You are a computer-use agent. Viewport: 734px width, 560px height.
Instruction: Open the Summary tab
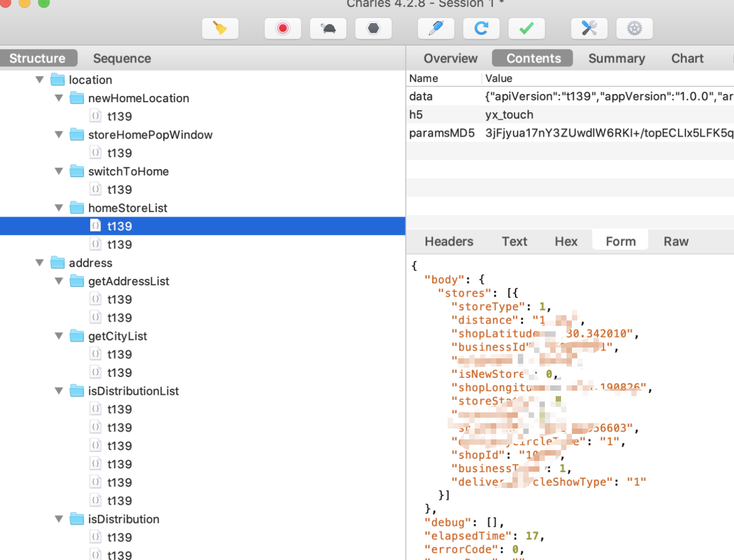tap(616, 59)
